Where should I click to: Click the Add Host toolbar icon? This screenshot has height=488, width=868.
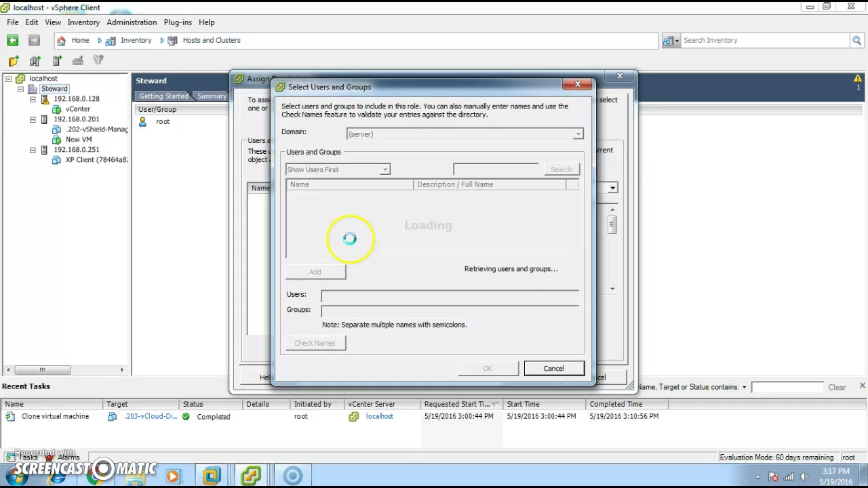[57, 61]
